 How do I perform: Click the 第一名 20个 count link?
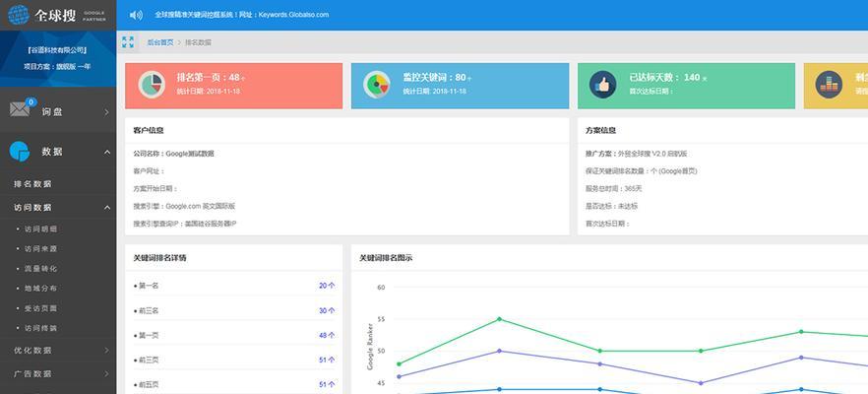point(327,286)
